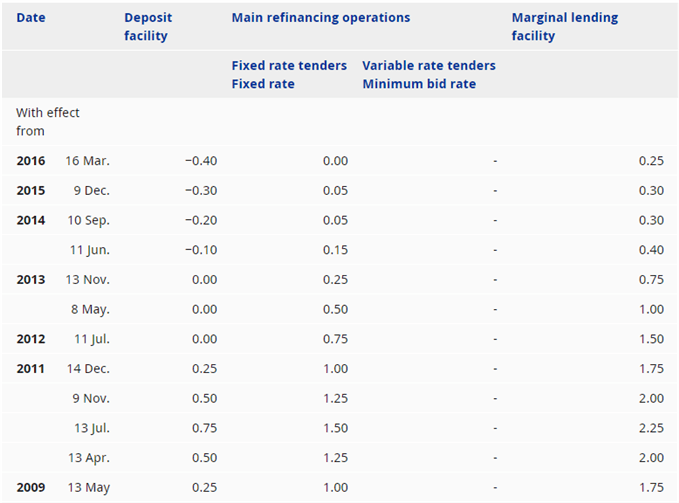Select the 0.00 fixed rate for 16 Mar.
Image resolution: width=679 pixels, height=503 pixels.
(x=335, y=161)
